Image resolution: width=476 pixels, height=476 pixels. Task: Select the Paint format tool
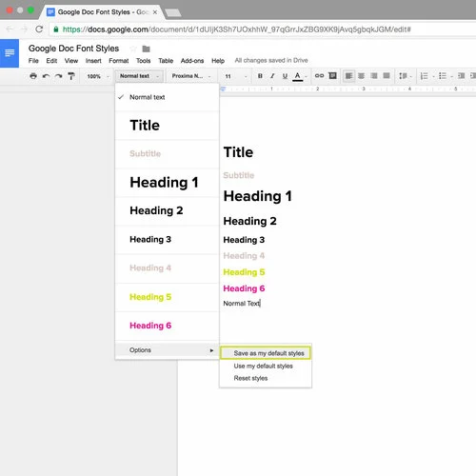pos(71,76)
